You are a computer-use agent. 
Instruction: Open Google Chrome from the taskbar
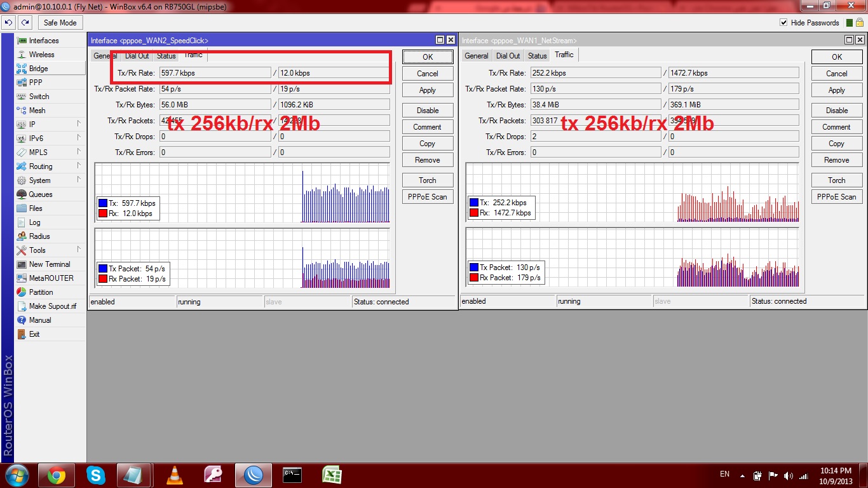pos(57,475)
